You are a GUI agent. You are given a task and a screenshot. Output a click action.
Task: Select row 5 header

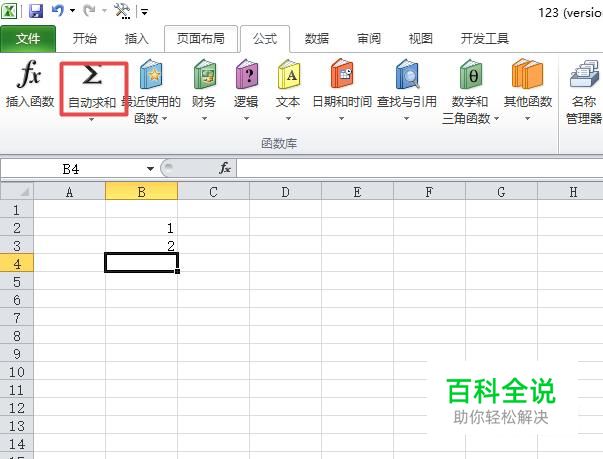click(x=17, y=281)
